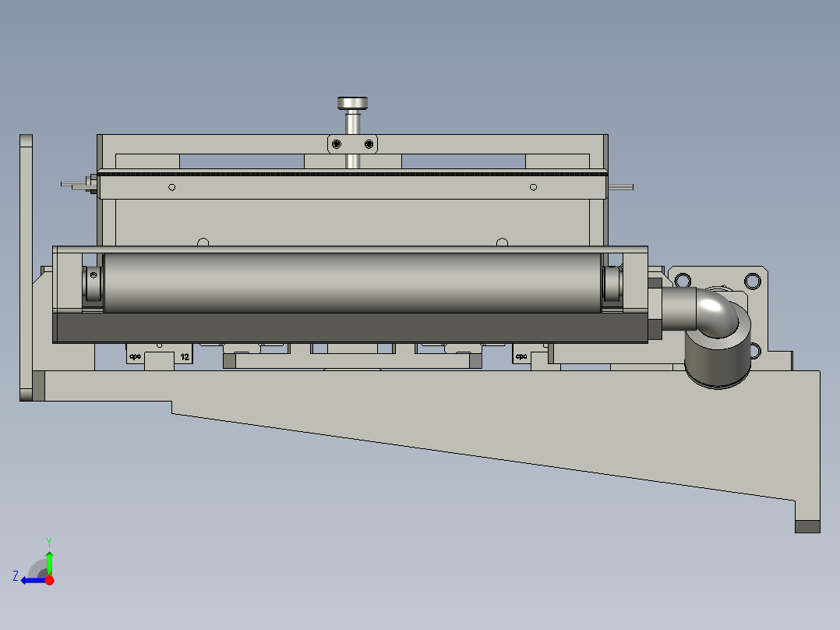Pick the left small hole on upper rail
840x630 pixels.
[x=172, y=187]
